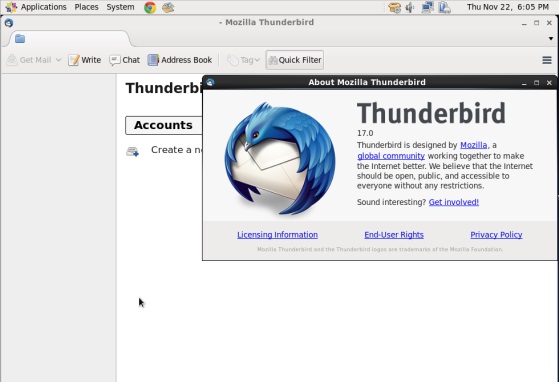Image resolution: width=559 pixels, height=382 pixels.
Task: Click the Get involved! link
Action: point(453,202)
